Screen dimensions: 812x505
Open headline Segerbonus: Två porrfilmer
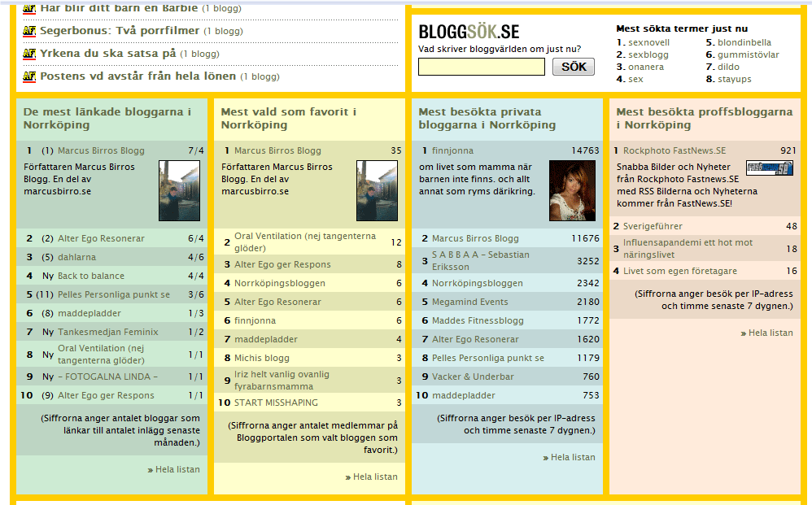[120, 31]
